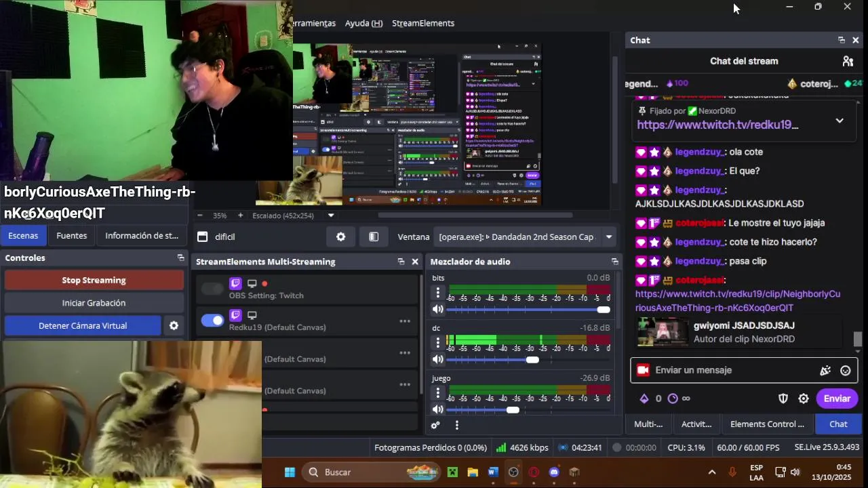The width and height of the screenshot is (868, 488).
Task: Open Ventana window selection dropdown
Action: tap(525, 237)
